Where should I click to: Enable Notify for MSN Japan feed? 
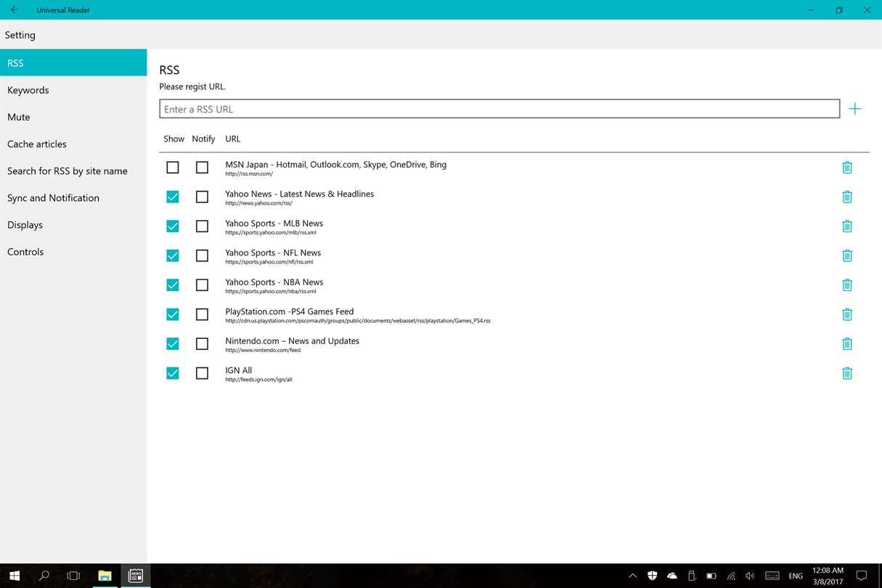pos(203,167)
